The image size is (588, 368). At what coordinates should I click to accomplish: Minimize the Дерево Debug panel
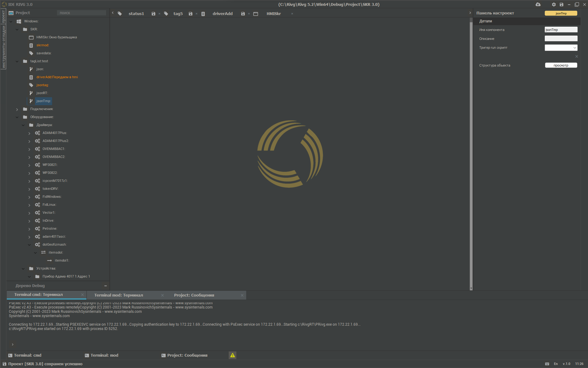[x=105, y=286]
